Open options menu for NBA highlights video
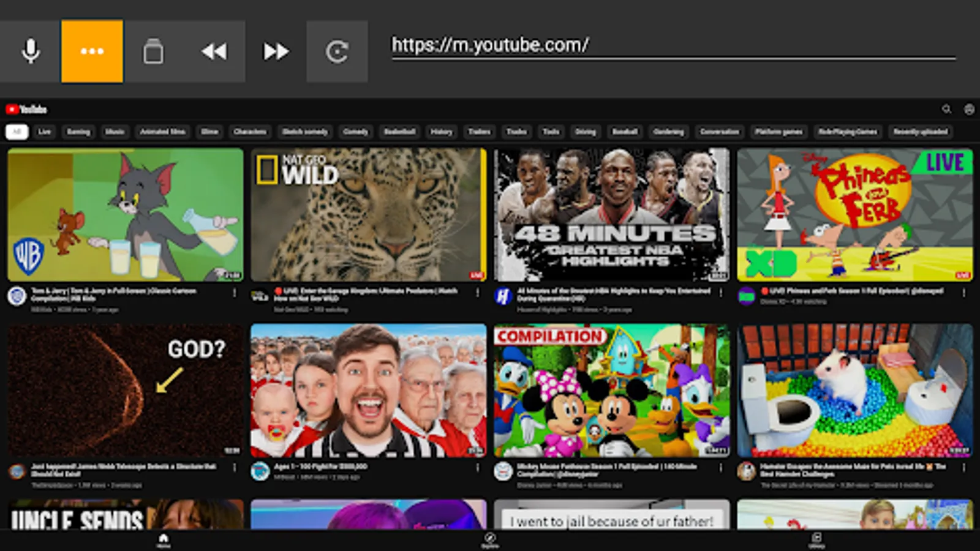This screenshot has width=980, height=551. [x=721, y=293]
